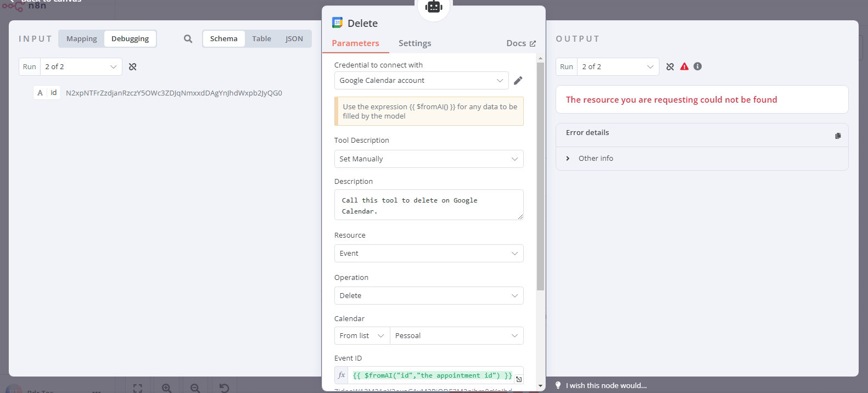868x393 pixels.
Task: Search the input data with magnifier icon
Action: tap(188, 39)
